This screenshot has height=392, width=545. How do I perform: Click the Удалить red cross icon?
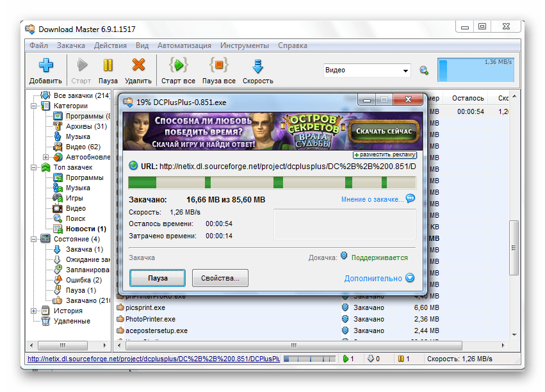tap(138, 65)
